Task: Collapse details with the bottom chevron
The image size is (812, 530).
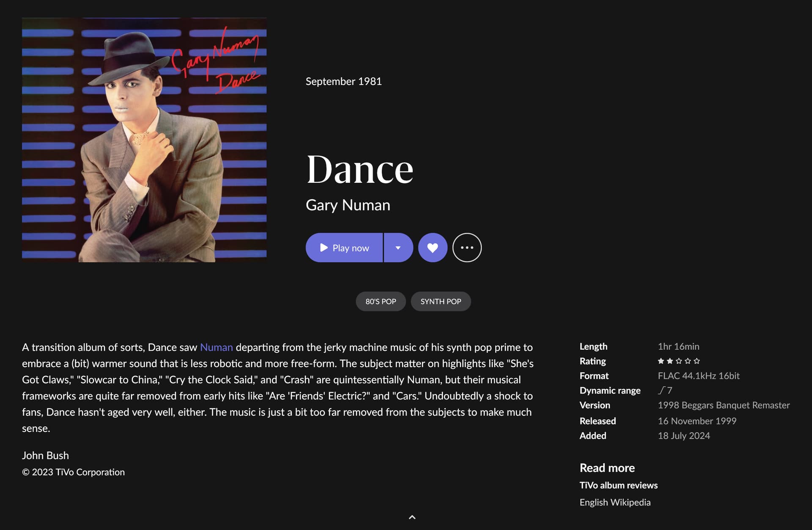Action: (x=412, y=517)
